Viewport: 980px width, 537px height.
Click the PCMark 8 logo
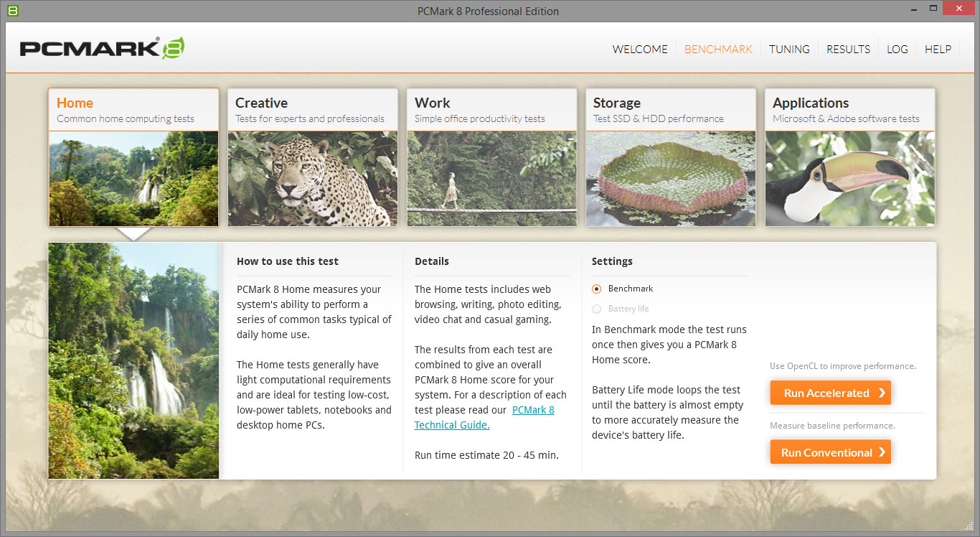(x=102, y=49)
